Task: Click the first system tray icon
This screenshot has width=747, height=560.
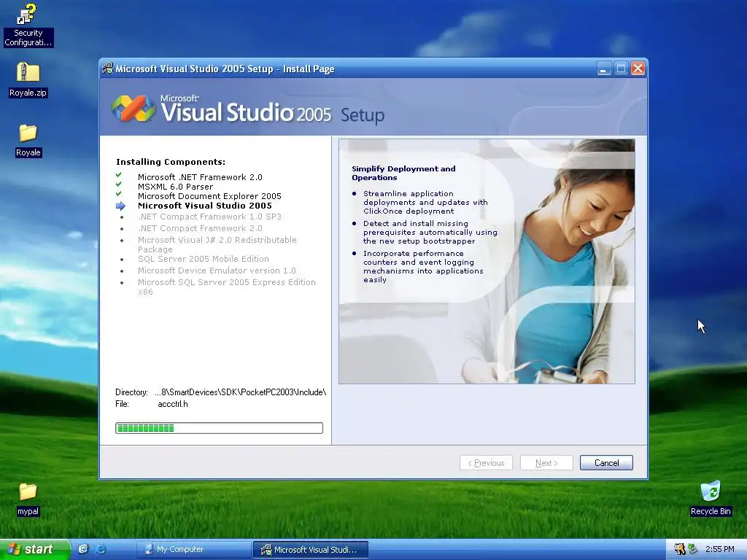Action: pos(679,549)
